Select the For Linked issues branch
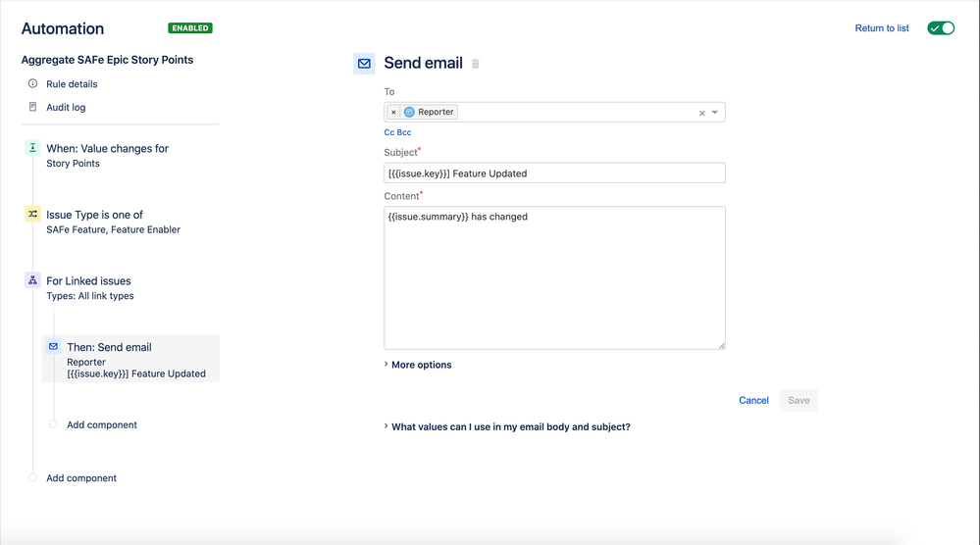 (88, 281)
